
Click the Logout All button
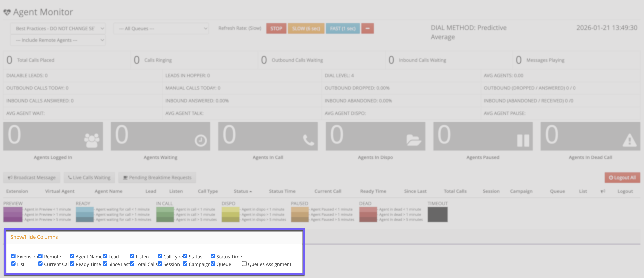click(622, 177)
